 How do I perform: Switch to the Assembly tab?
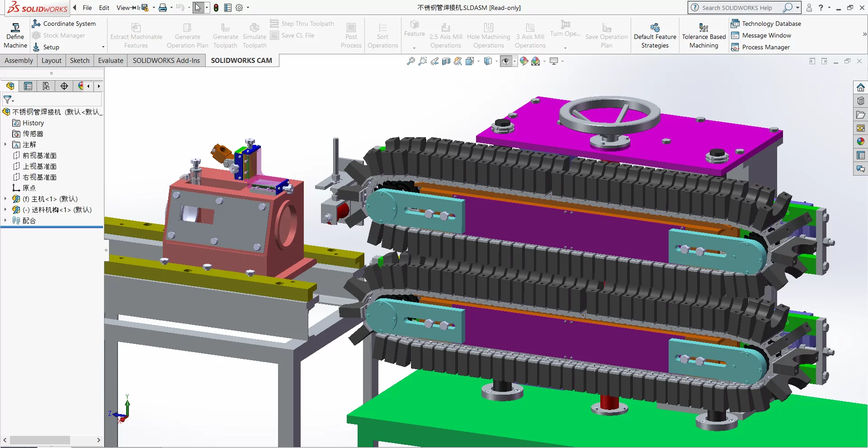coord(19,61)
